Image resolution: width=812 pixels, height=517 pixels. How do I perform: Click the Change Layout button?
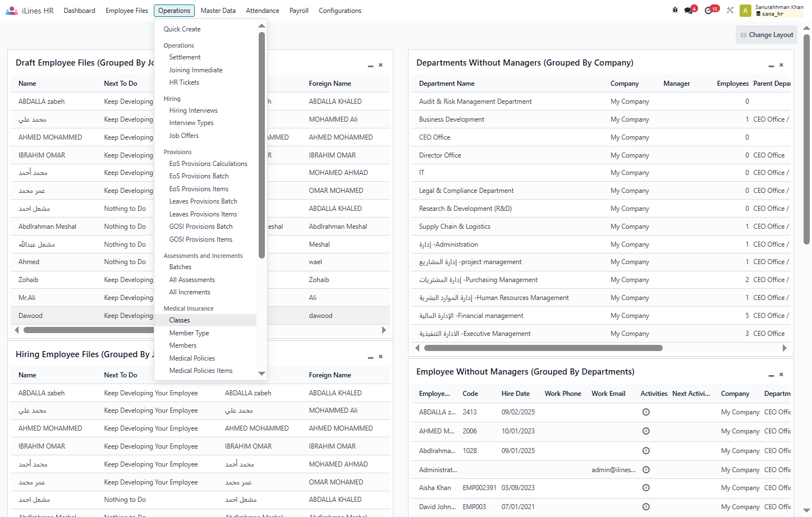point(767,35)
